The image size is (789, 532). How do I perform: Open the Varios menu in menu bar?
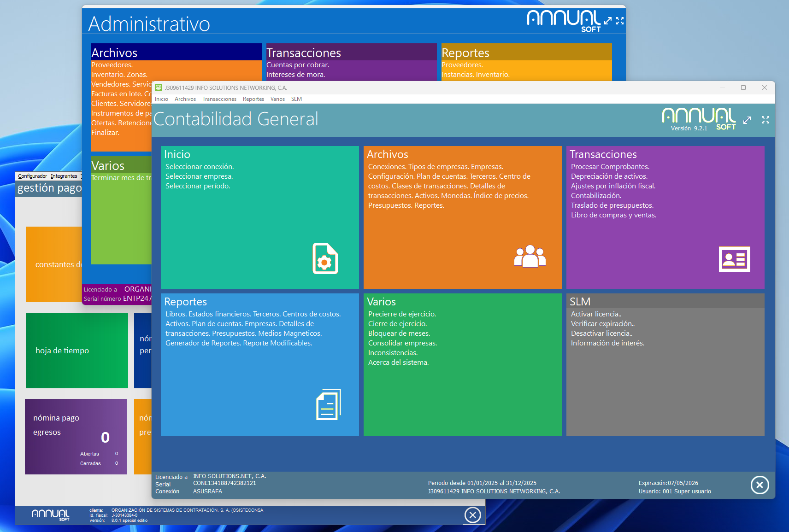tap(277, 99)
